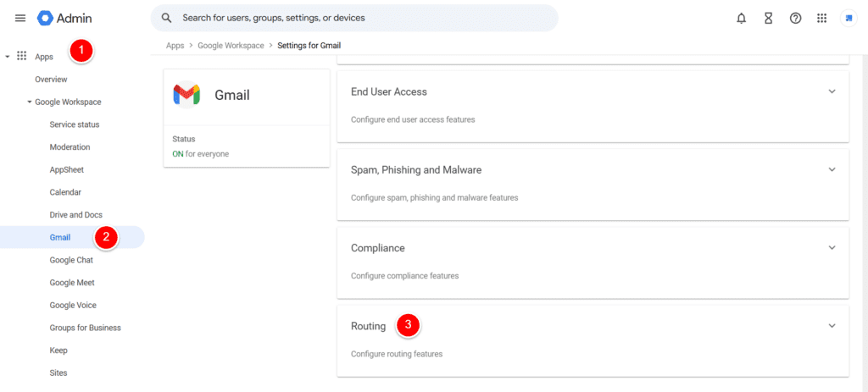Image resolution: width=868 pixels, height=392 pixels.
Task: Open the help question mark icon
Action: (x=795, y=19)
